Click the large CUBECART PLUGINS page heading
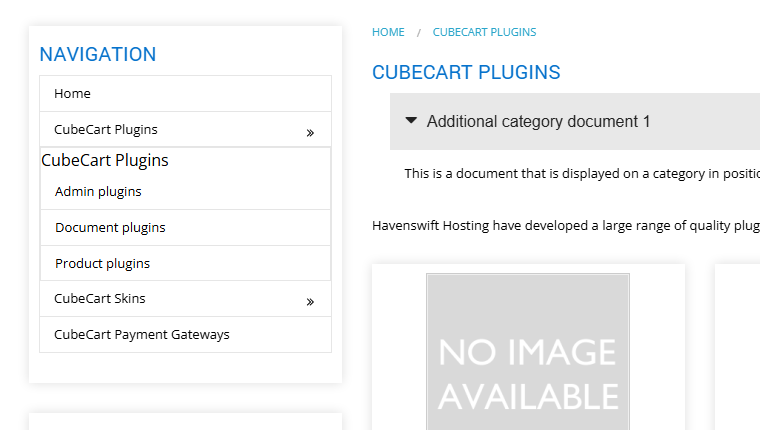The width and height of the screenshot is (760, 430). pos(466,72)
